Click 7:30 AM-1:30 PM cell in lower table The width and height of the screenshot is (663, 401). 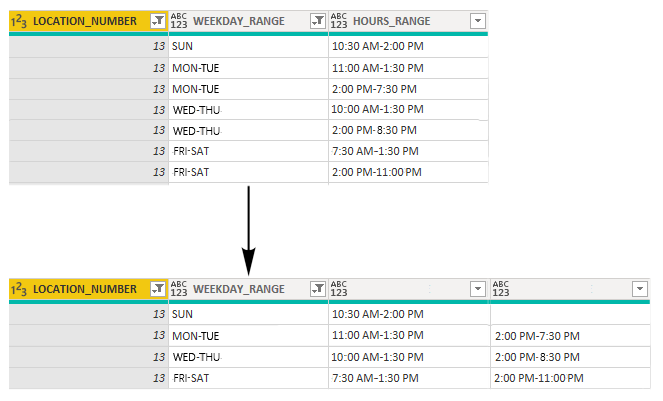tap(409, 378)
